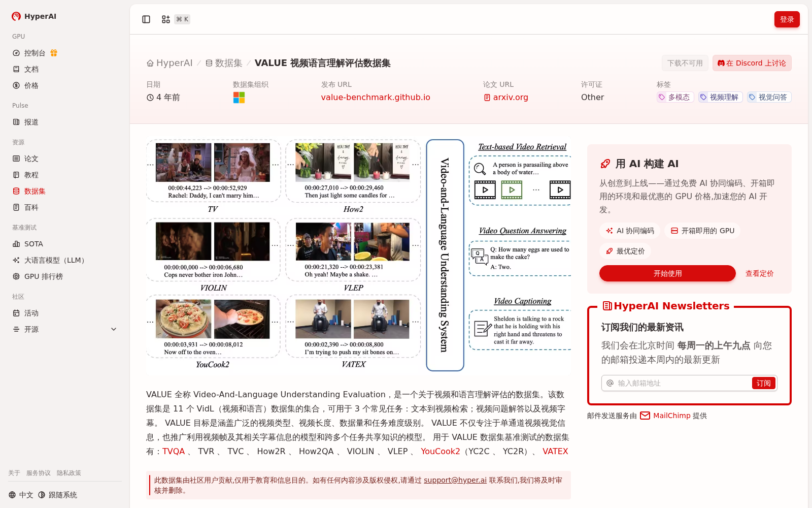Image resolution: width=812 pixels, height=508 pixels.
Task: Open the command search grid icon
Action: (x=166, y=19)
